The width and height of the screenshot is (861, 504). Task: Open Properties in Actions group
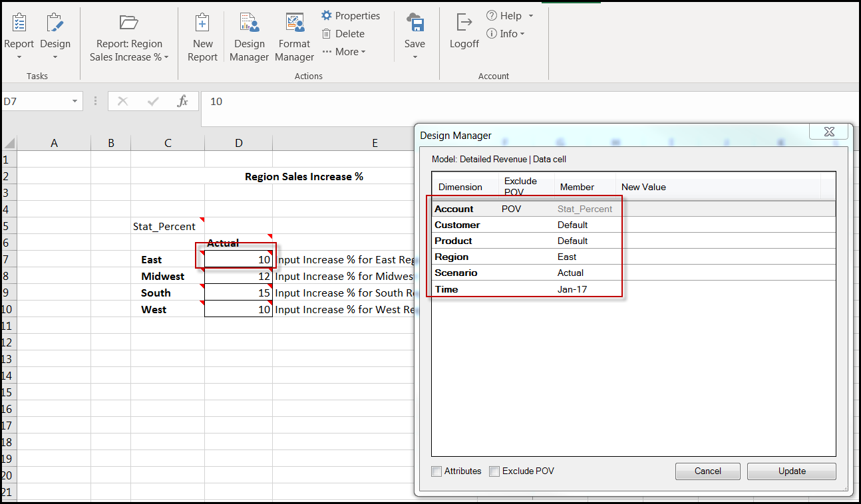[351, 15]
